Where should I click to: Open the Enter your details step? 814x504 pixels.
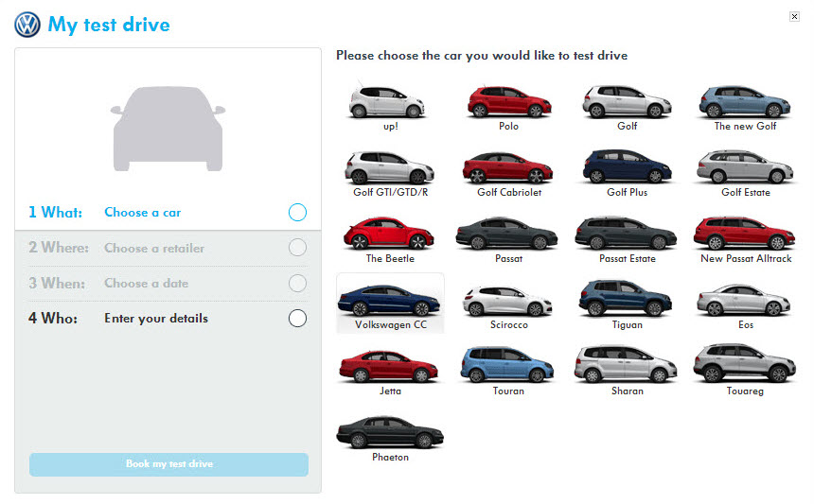coord(156,319)
